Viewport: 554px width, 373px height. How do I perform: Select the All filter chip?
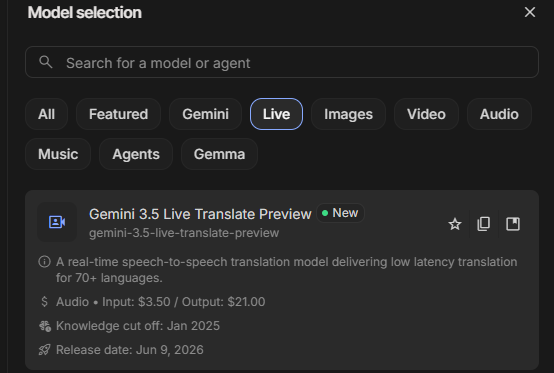coord(46,114)
